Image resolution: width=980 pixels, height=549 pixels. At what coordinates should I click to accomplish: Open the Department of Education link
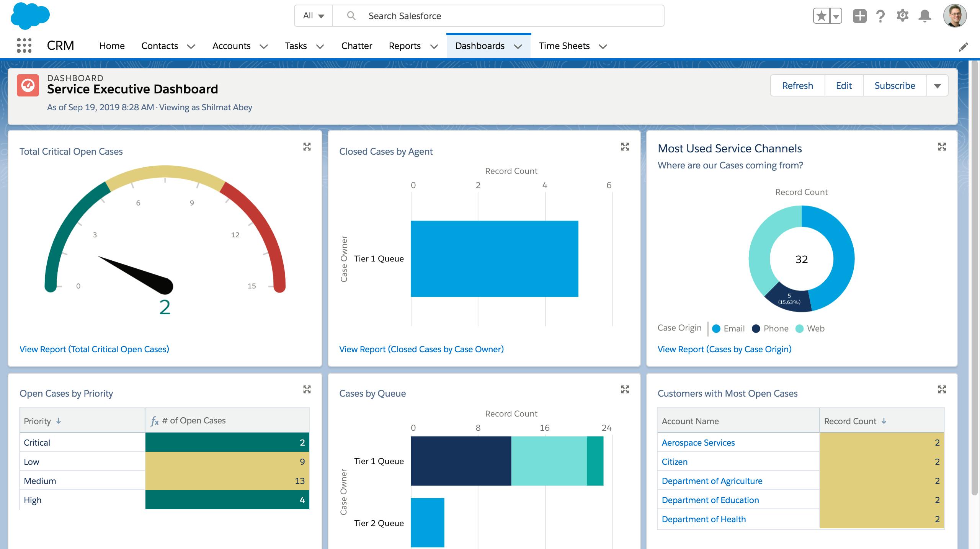(x=710, y=500)
